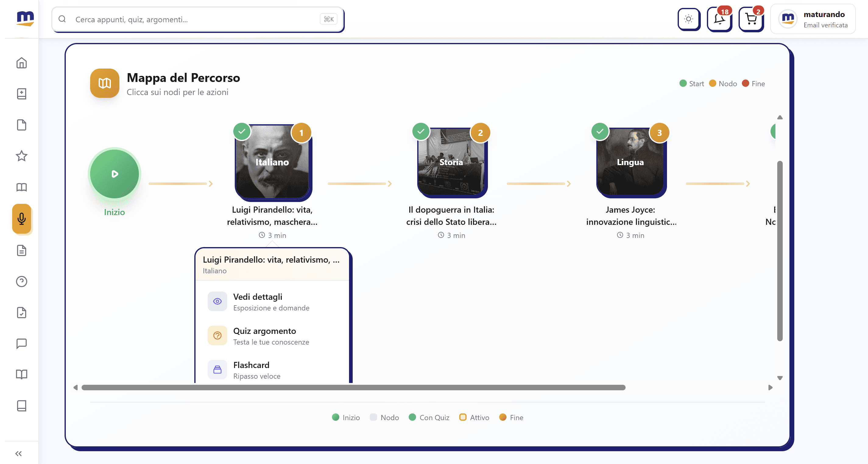Open the home icon in the sidebar
Image resolution: width=868 pixels, height=464 pixels.
coord(22,63)
